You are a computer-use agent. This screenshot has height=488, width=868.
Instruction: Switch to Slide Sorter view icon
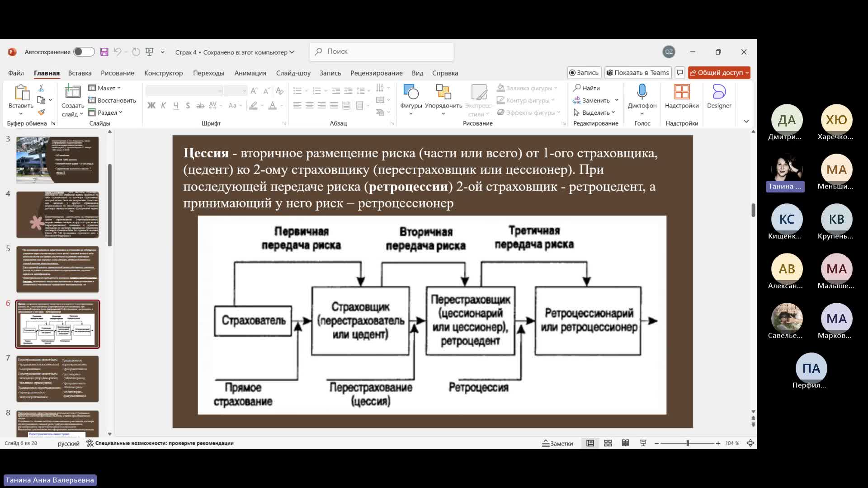(x=608, y=443)
